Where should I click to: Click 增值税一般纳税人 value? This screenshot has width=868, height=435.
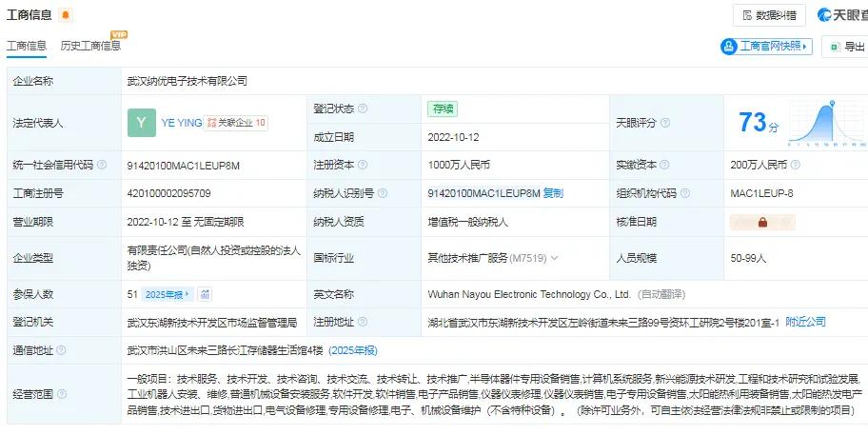(467, 223)
